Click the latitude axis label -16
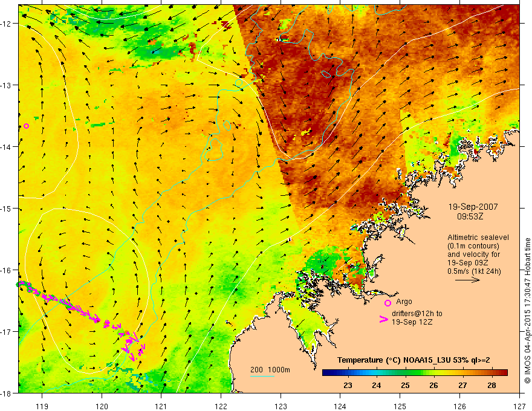Screen dimensions: 532x411 (x=7, y=270)
